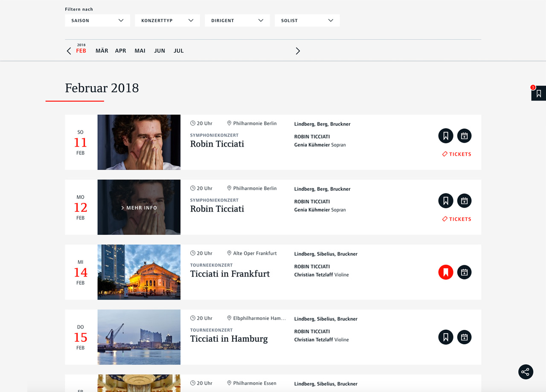Go to previous months with left arrow

tap(69, 51)
